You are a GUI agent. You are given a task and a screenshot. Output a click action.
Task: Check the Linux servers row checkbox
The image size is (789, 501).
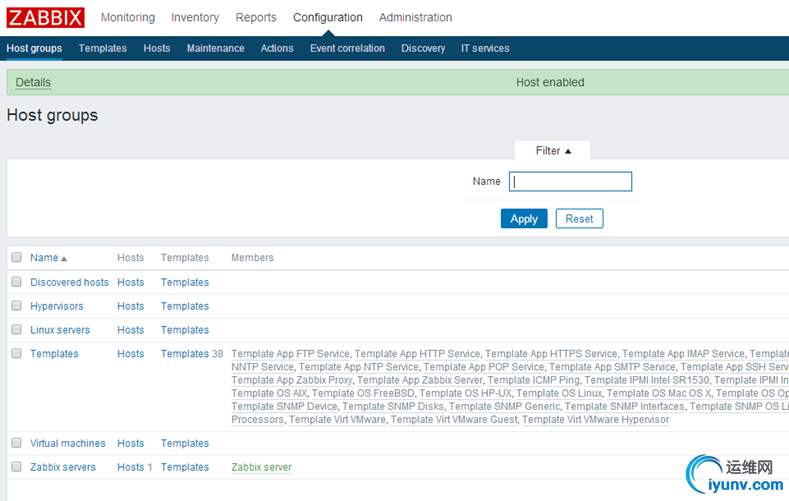17,329
